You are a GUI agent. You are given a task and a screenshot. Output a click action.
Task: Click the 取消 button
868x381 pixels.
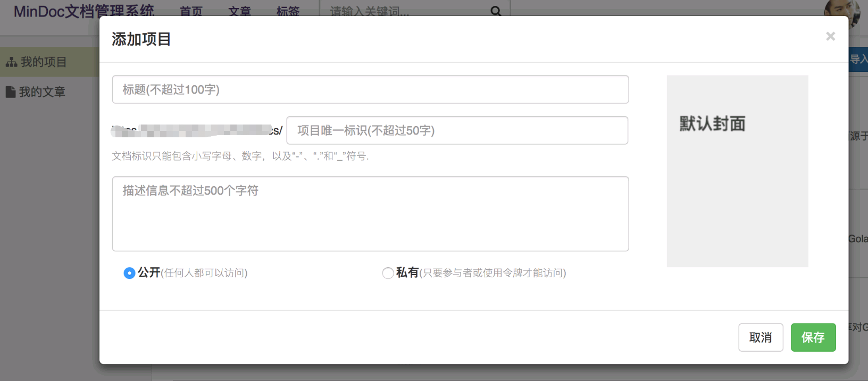761,337
